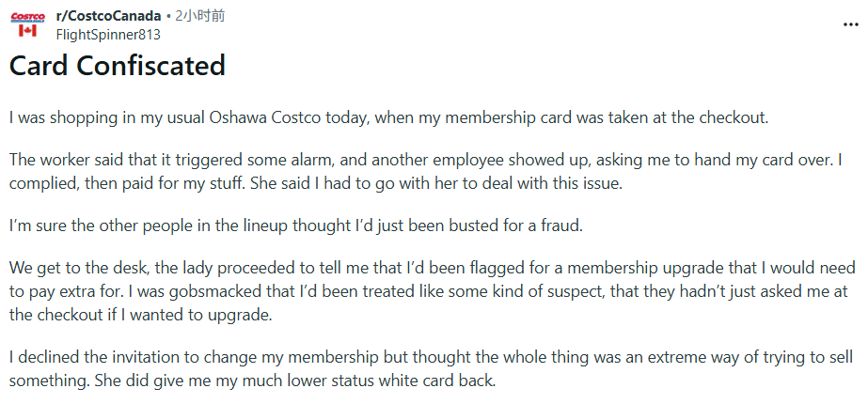
Task: Click the "Card Confiscated" post title
Action: pos(118,66)
